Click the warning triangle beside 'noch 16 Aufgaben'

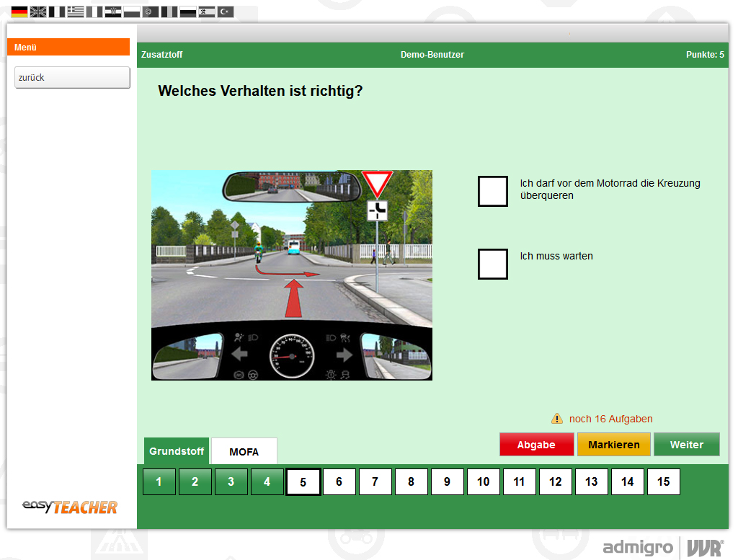click(556, 418)
